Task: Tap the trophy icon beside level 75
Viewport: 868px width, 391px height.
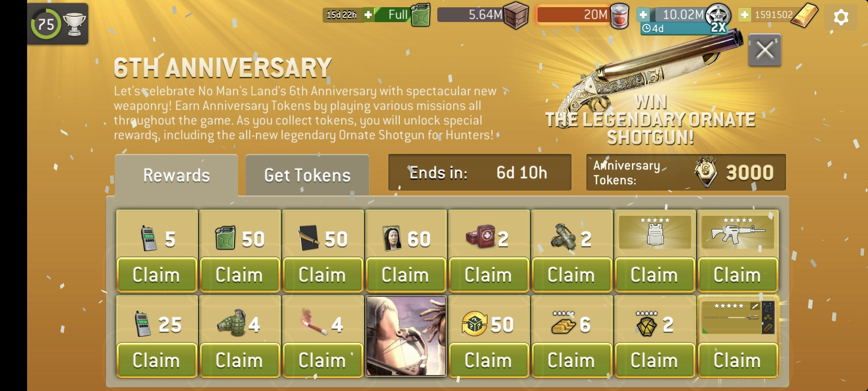Action: pyautogui.click(x=75, y=24)
